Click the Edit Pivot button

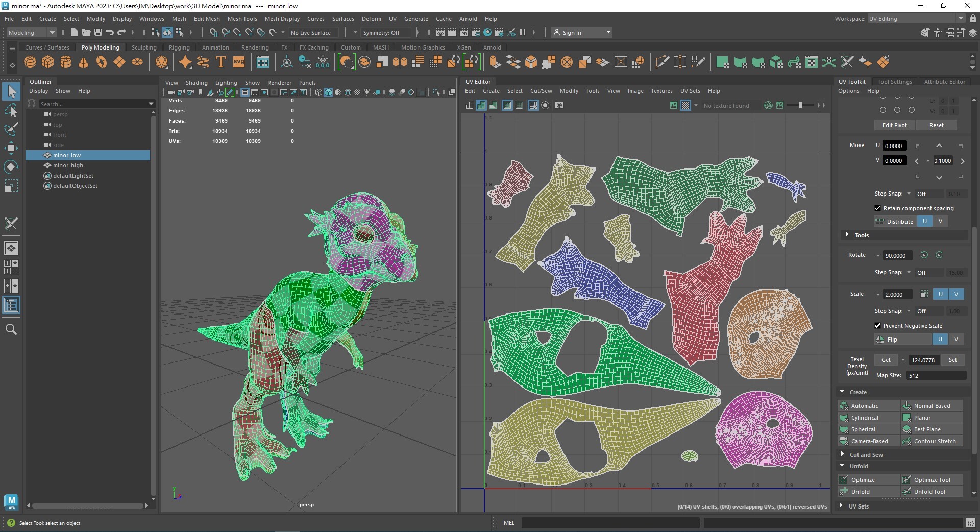(x=894, y=125)
